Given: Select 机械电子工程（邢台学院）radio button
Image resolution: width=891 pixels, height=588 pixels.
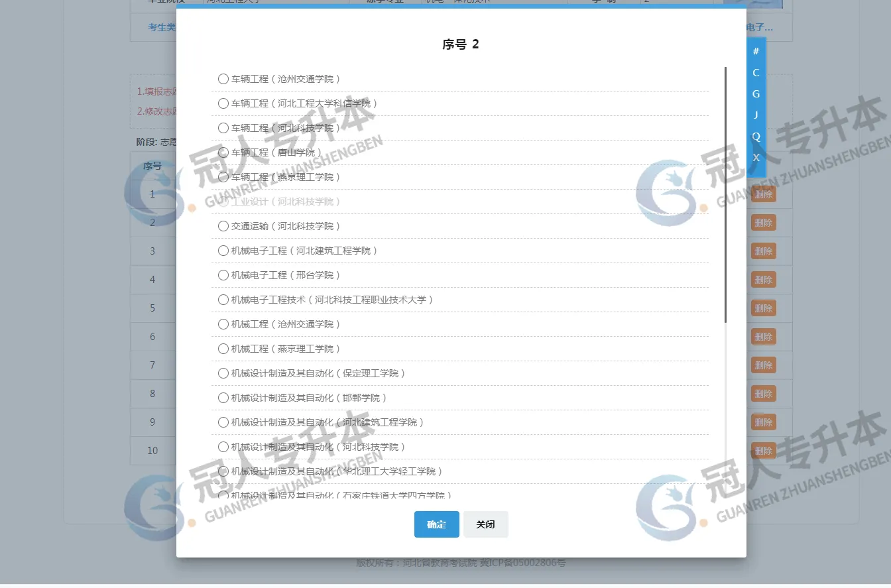Looking at the screenshot, I should (x=223, y=275).
